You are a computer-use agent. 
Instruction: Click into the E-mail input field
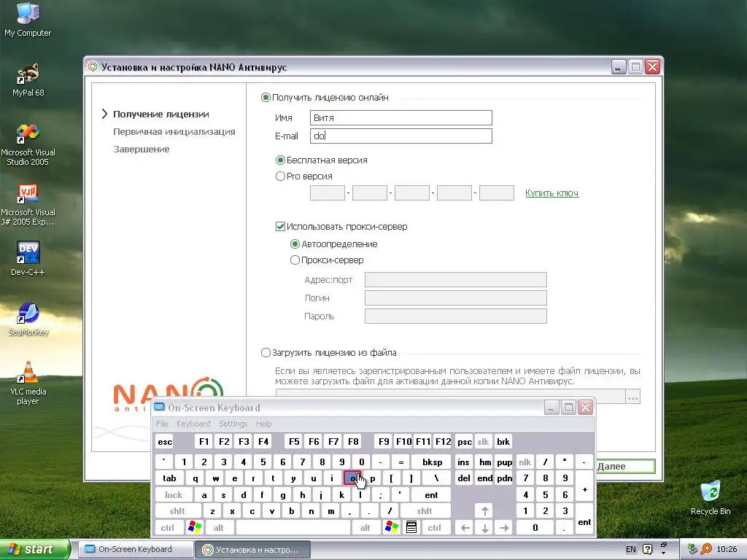tap(400, 136)
